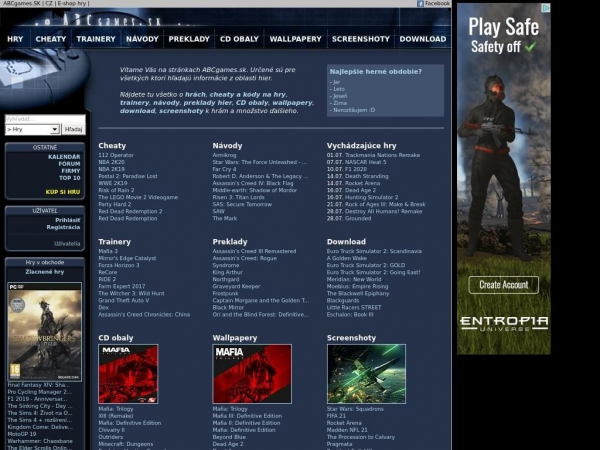Click the CZ language link
The height and width of the screenshot is (450, 600).
(x=49, y=3)
